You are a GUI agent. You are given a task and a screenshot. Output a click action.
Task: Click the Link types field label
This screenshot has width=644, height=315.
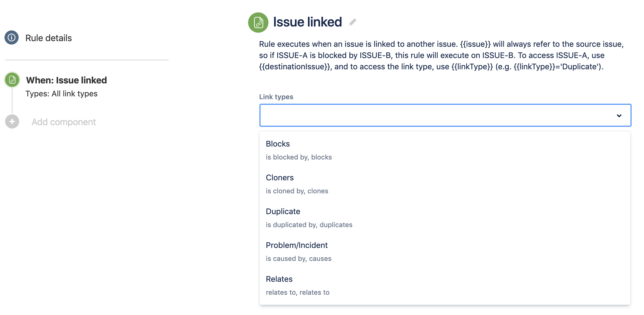(x=276, y=97)
